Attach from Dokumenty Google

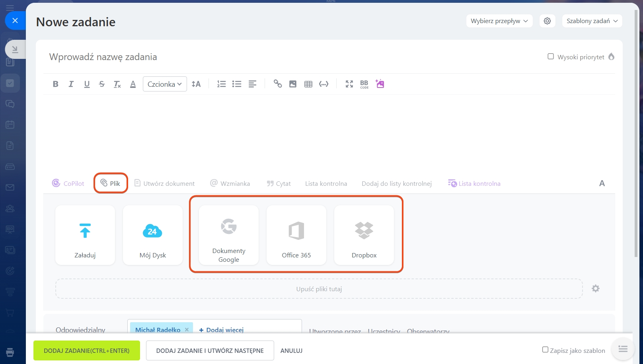(229, 235)
